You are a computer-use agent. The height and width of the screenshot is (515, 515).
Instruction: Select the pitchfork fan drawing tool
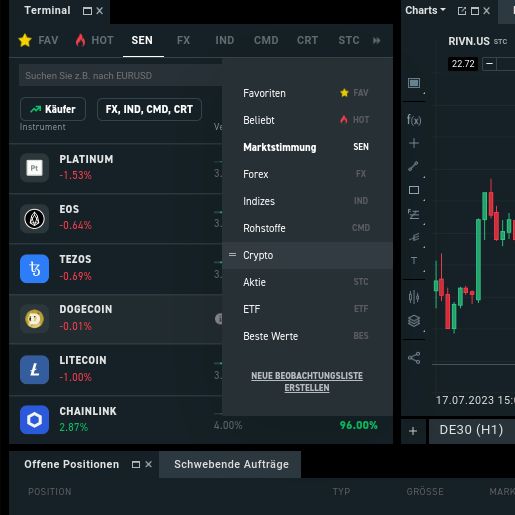tap(414, 237)
